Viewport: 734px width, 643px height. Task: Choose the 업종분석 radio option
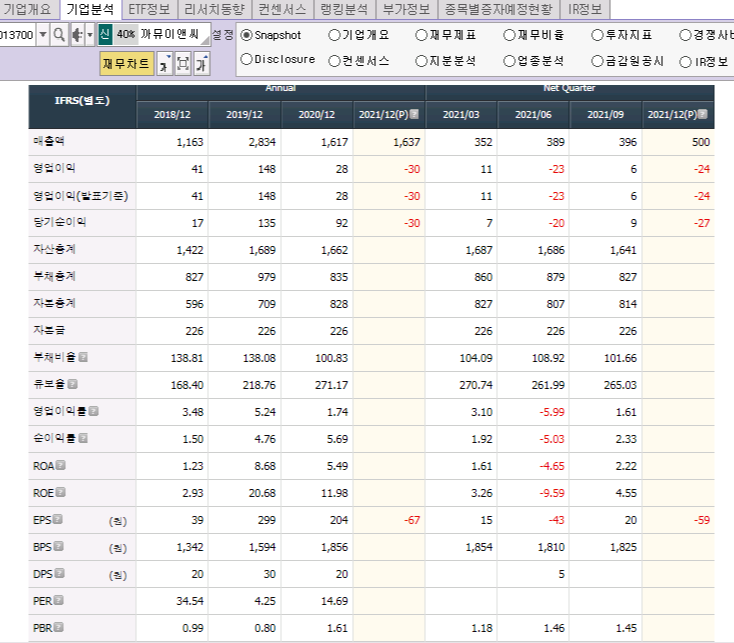[x=509, y=61]
